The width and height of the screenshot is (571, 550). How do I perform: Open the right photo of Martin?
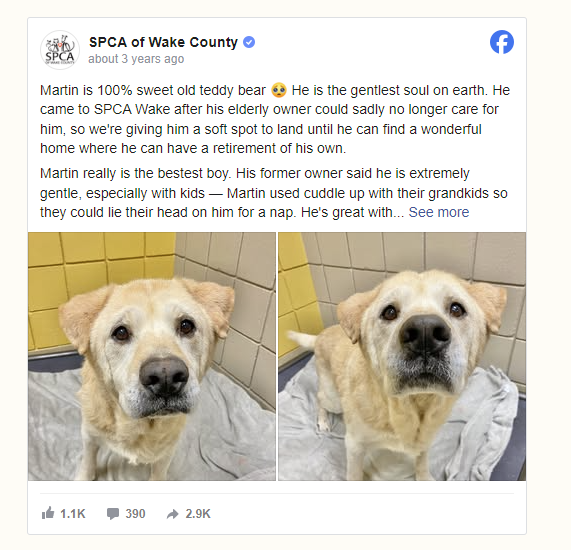(x=402, y=356)
